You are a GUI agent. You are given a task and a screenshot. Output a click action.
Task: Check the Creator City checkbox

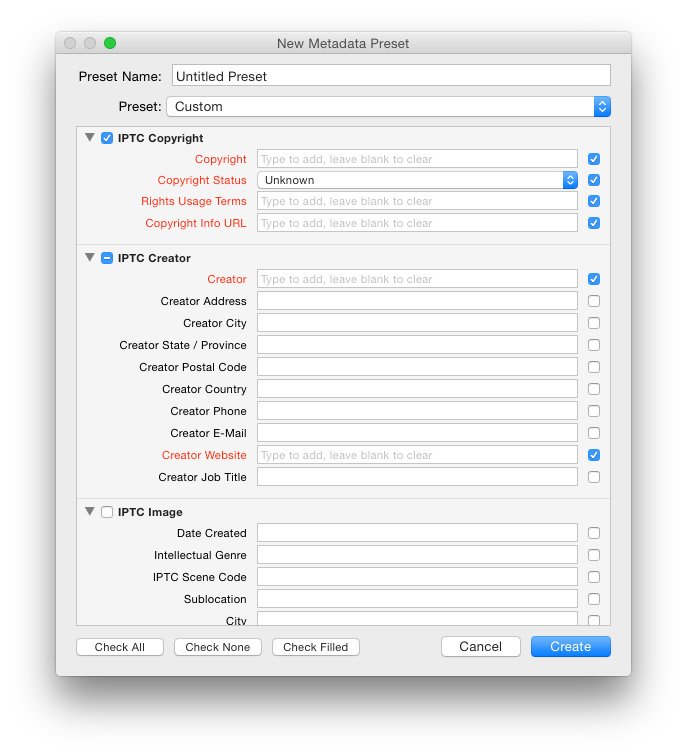tap(594, 323)
